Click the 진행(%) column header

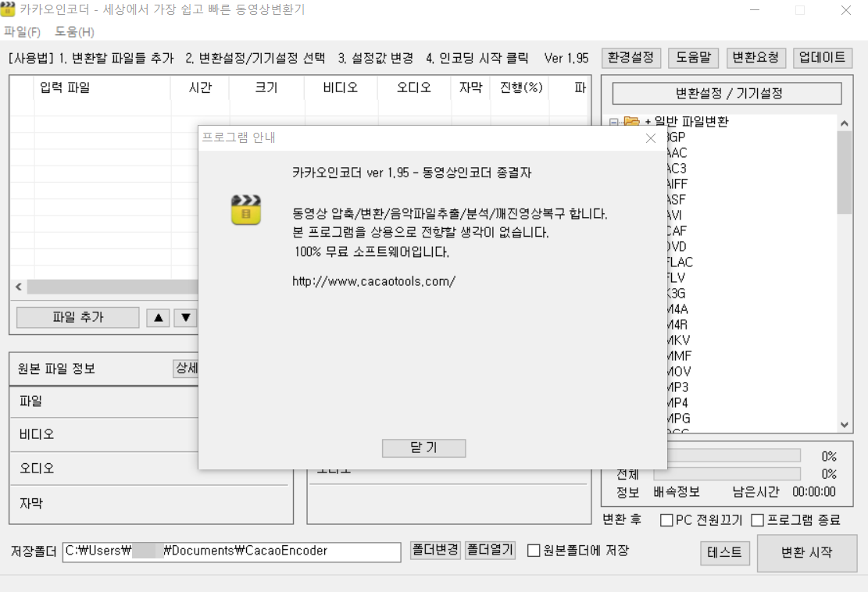click(x=520, y=87)
